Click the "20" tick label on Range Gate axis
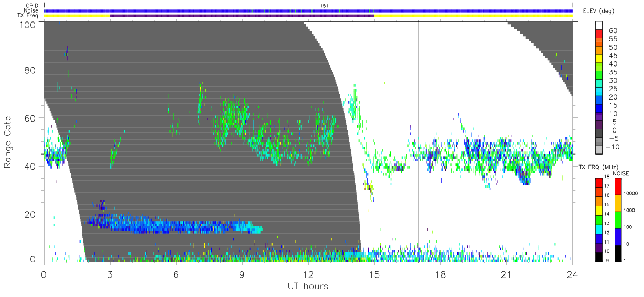 click(x=31, y=214)
